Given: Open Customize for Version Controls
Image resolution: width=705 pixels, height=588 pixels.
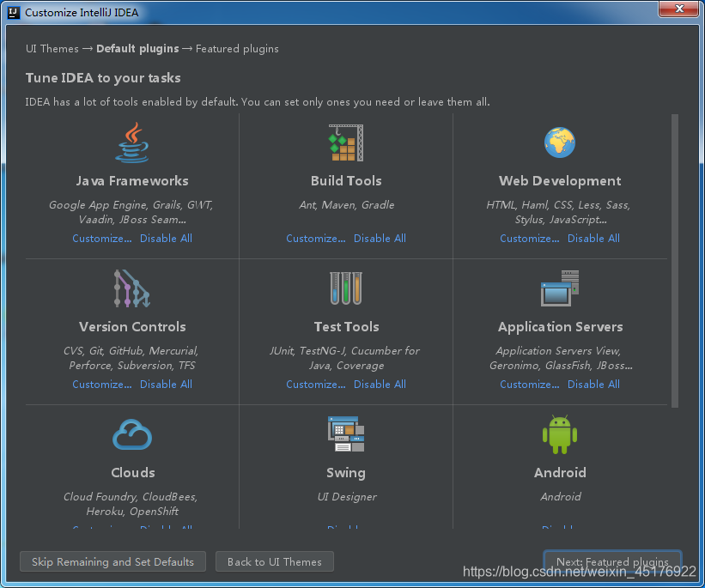Looking at the screenshot, I should (102, 385).
